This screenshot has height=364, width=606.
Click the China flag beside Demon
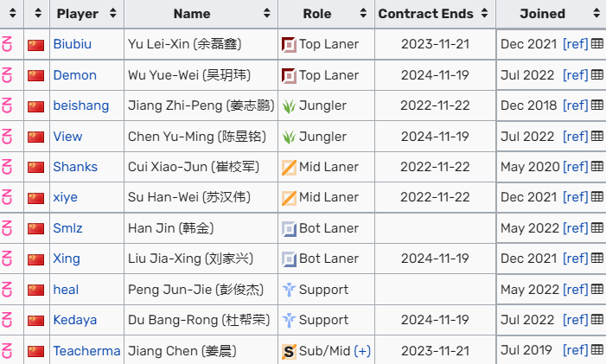(x=35, y=75)
